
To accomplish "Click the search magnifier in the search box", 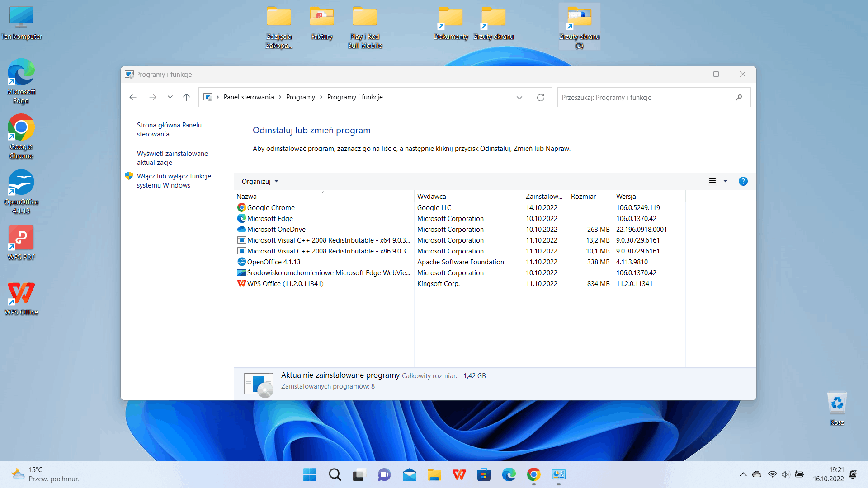I will (x=739, y=98).
